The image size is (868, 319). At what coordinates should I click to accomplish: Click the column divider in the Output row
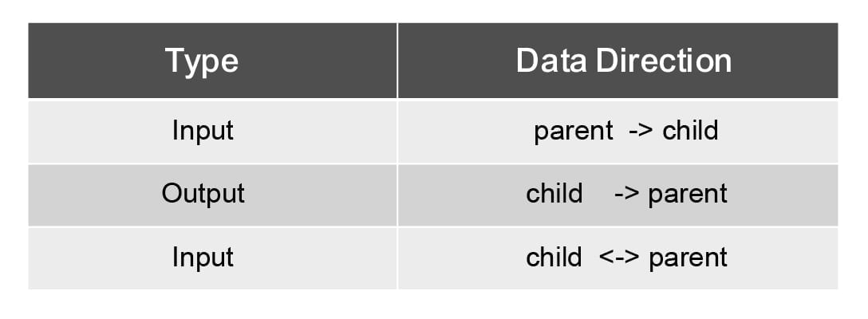[397, 195]
